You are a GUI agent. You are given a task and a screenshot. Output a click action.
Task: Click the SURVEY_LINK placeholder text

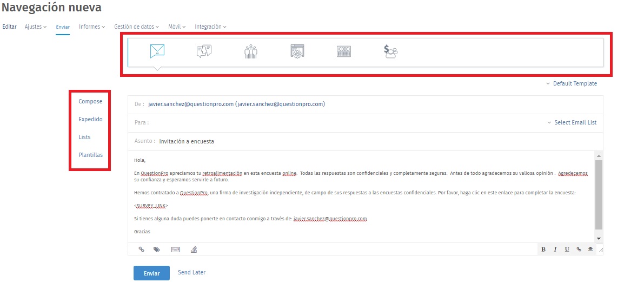click(x=151, y=206)
